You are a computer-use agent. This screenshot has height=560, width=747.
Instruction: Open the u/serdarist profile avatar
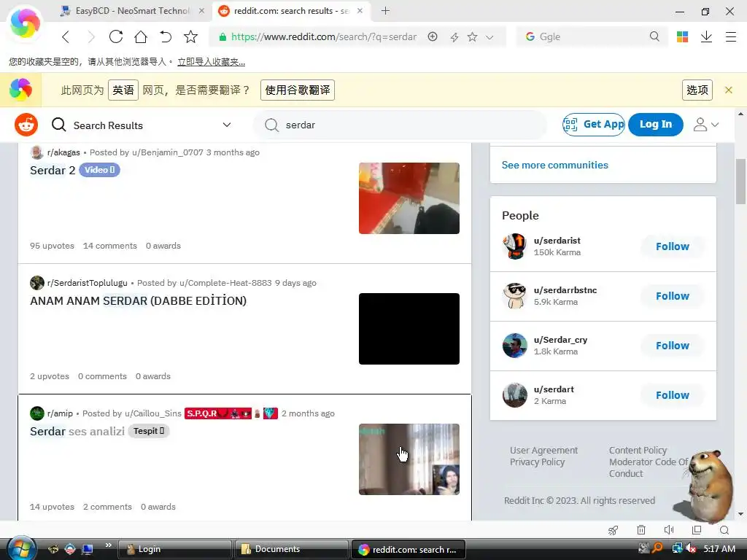point(514,246)
